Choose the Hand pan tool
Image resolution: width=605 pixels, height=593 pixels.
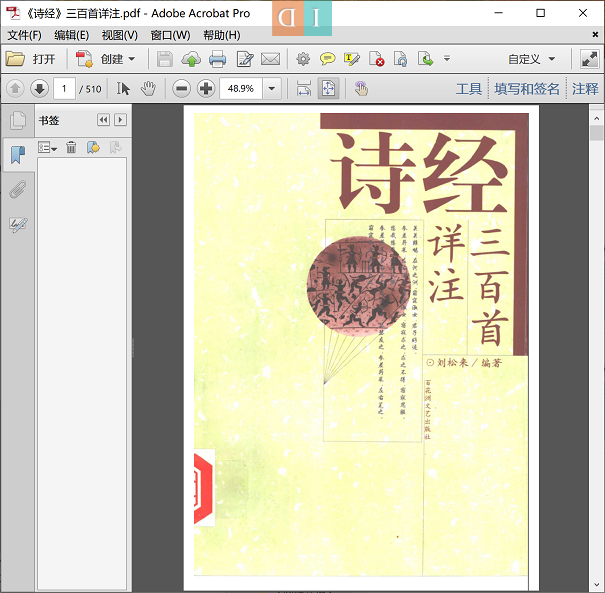pos(148,89)
